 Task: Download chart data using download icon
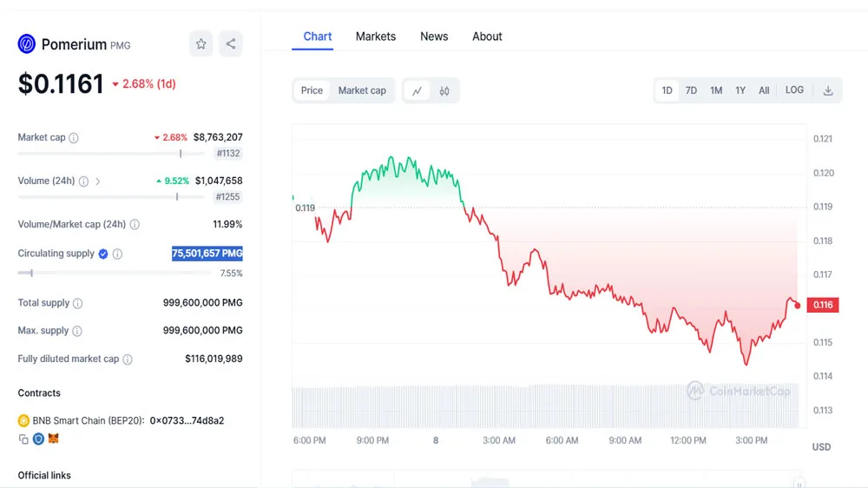pyautogui.click(x=828, y=90)
